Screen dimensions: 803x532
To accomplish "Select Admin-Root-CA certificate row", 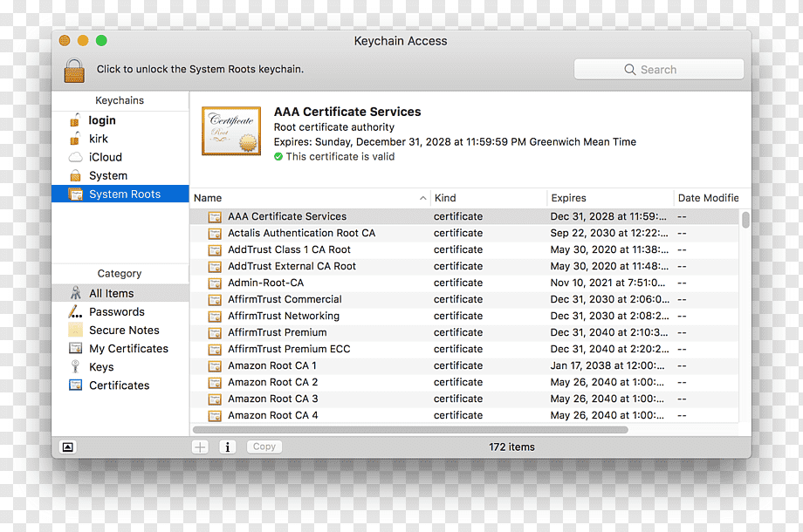I will [464, 283].
